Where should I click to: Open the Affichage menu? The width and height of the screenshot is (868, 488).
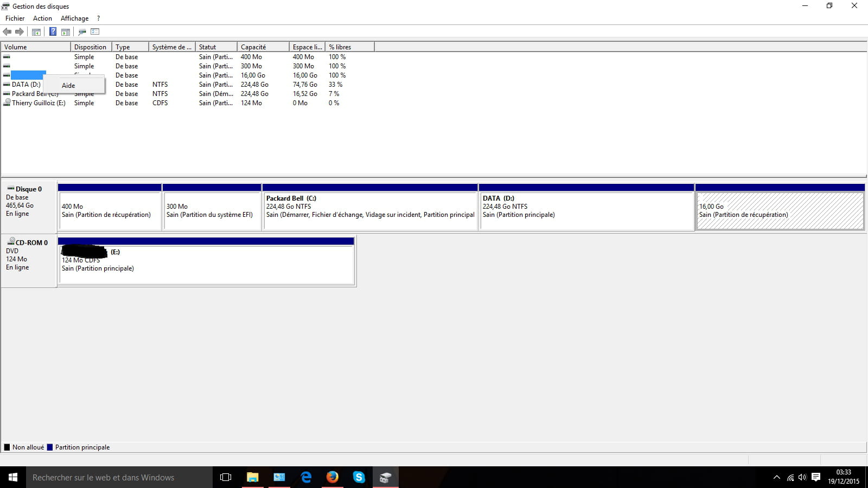point(74,18)
